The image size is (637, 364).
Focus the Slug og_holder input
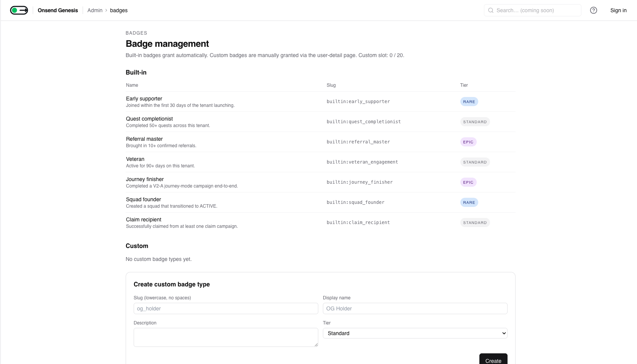[x=226, y=308]
